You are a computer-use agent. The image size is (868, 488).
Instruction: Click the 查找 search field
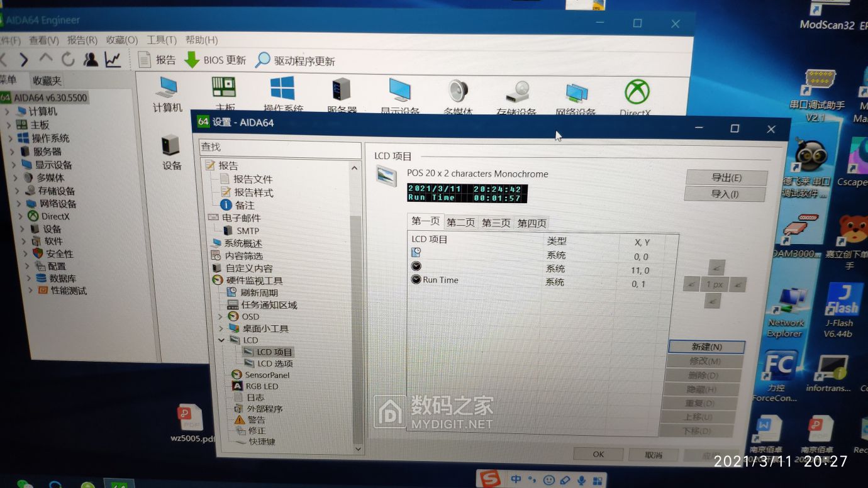pyautogui.click(x=280, y=147)
